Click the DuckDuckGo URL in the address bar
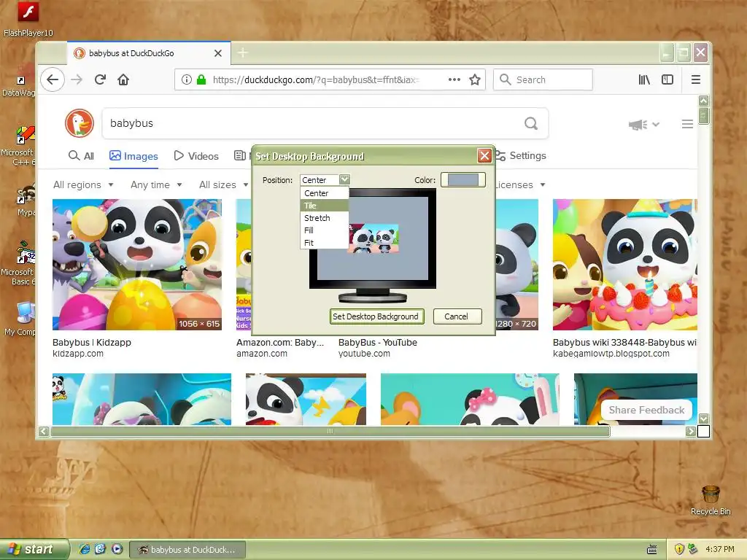 [315, 79]
